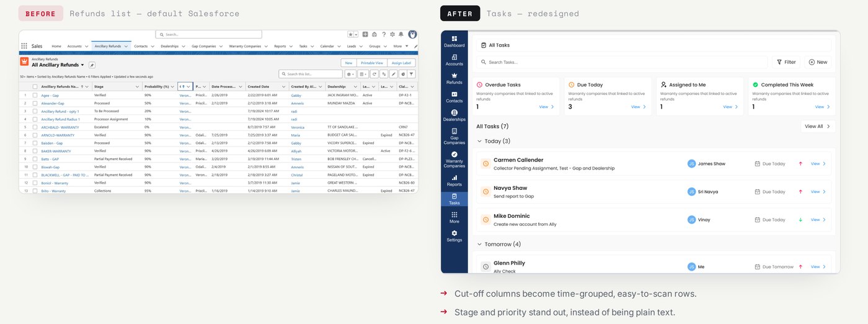Viewport: 868px width, 324px height.
Task: Open Dealerships in the dark sidebar
Action: point(454,115)
